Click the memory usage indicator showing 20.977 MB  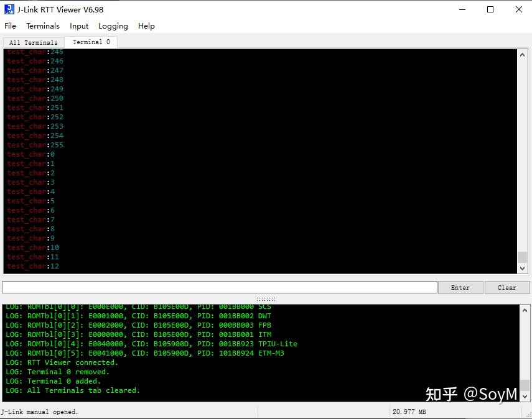coord(411,412)
